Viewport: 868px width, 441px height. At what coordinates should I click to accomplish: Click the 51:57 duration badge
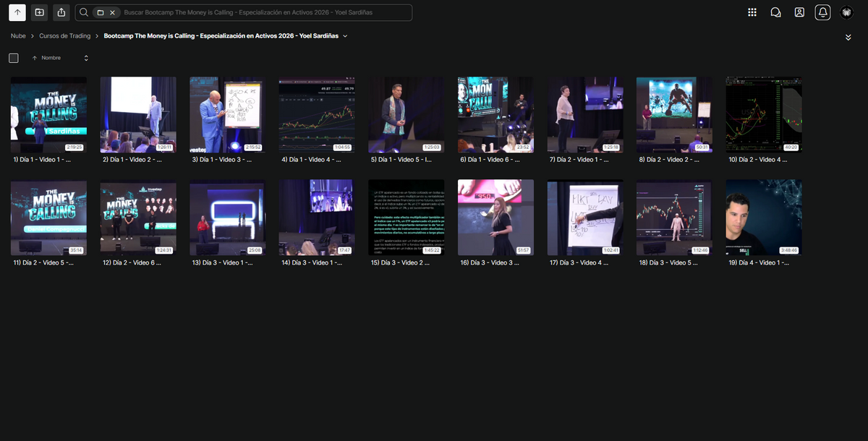click(x=524, y=250)
